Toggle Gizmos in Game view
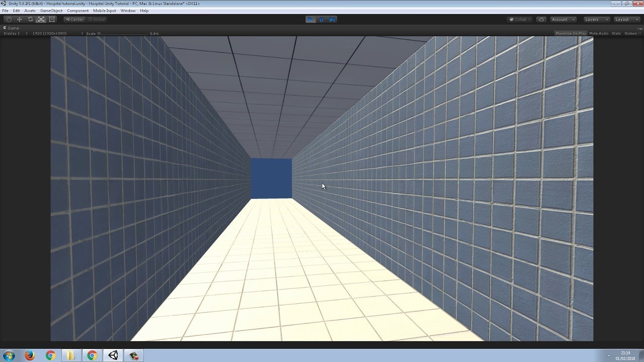This screenshot has height=362, width=644. tap(629, 33)
